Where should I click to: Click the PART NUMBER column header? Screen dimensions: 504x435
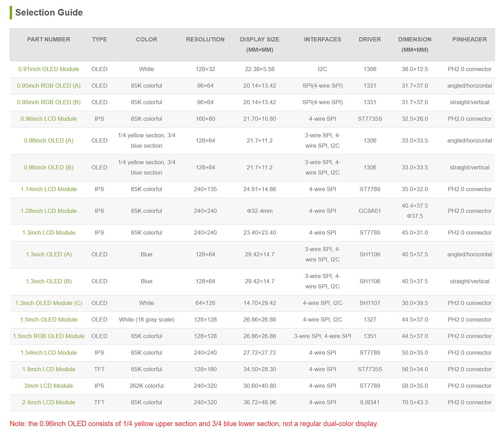tap(49, 39)
